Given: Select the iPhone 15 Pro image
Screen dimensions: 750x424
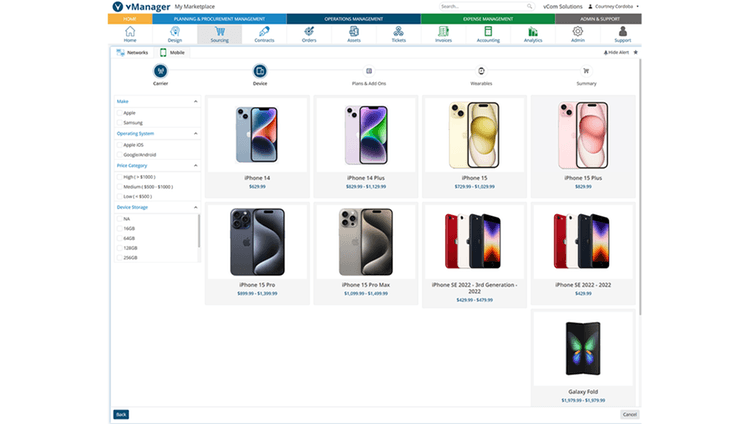Looking at the screenshot, I should 257,242.
